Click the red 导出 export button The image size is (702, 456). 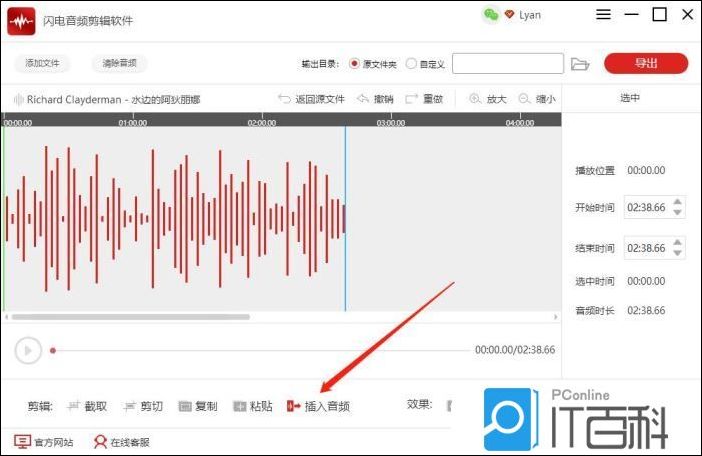tap(646, 63)
